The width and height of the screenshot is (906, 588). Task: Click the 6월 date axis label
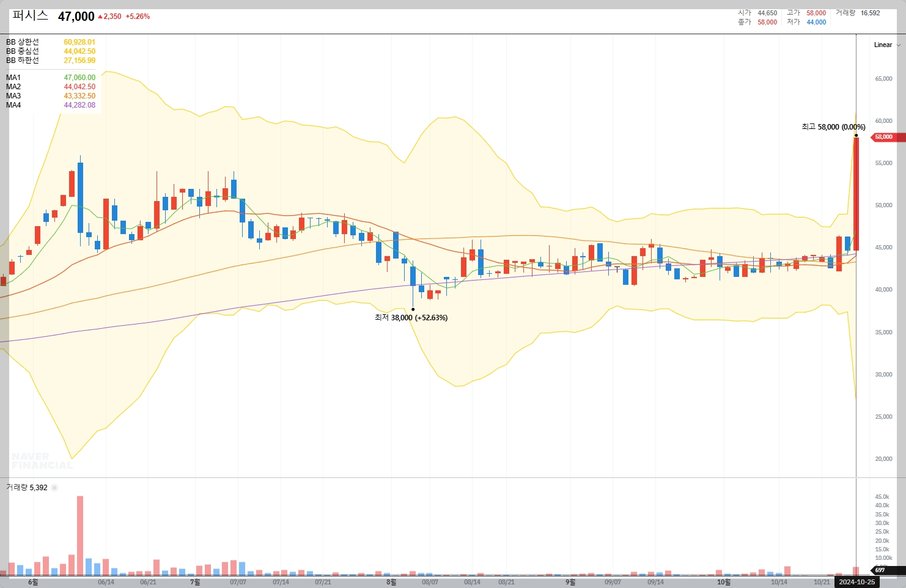(33, 582)
